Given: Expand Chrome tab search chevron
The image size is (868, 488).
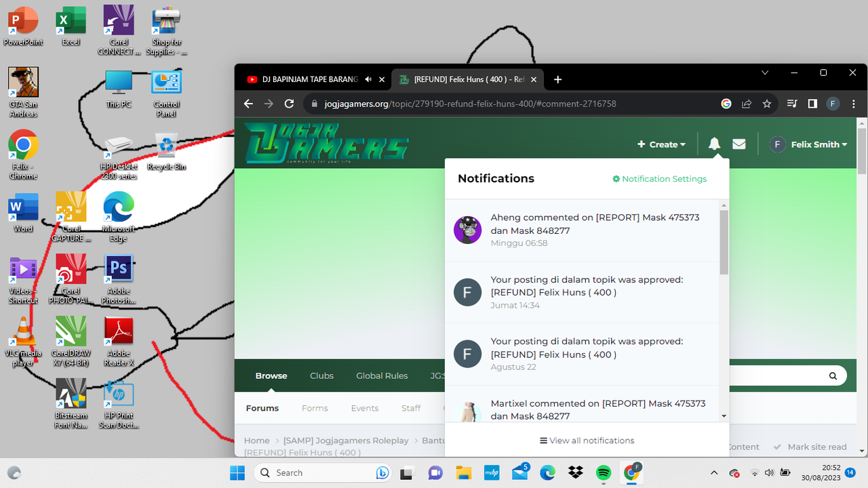Looking at the screenshot, I should [x=765, y=73].
